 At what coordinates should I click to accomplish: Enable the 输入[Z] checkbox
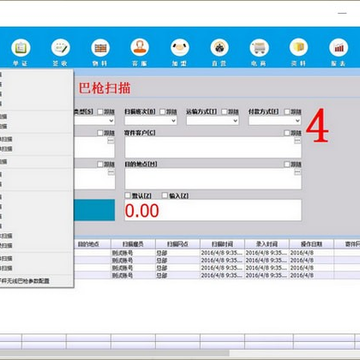tap(165, 195)
